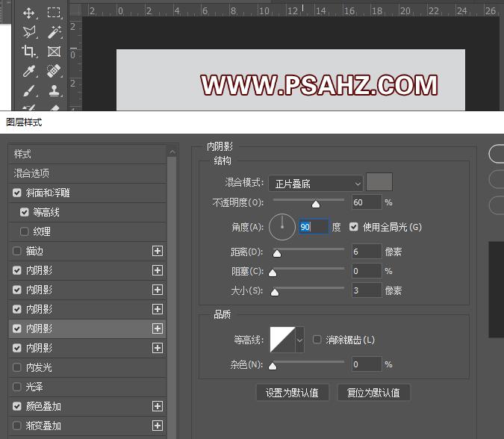
Task: Select the 描边 row label
Action: [x=34, y=251]
